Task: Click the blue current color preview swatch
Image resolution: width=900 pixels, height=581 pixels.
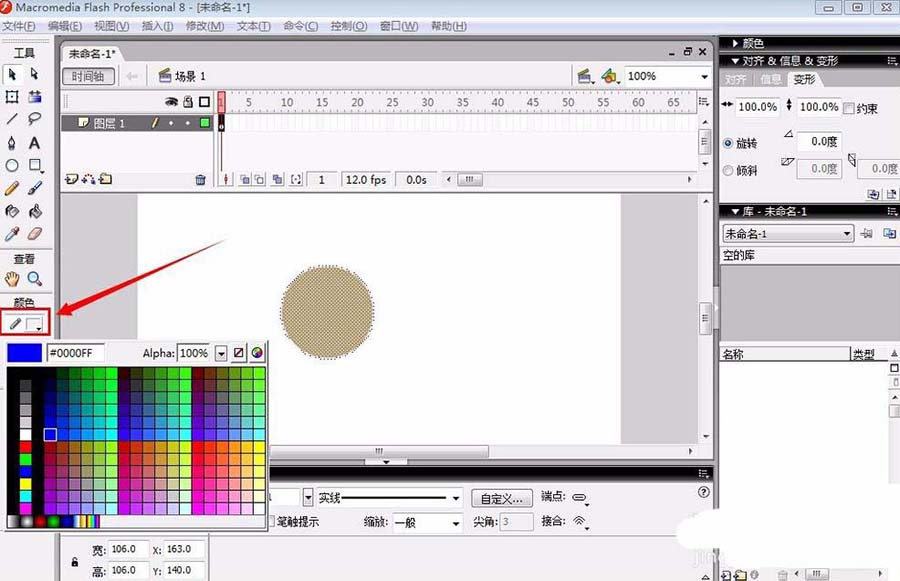Action: [24, 353]
